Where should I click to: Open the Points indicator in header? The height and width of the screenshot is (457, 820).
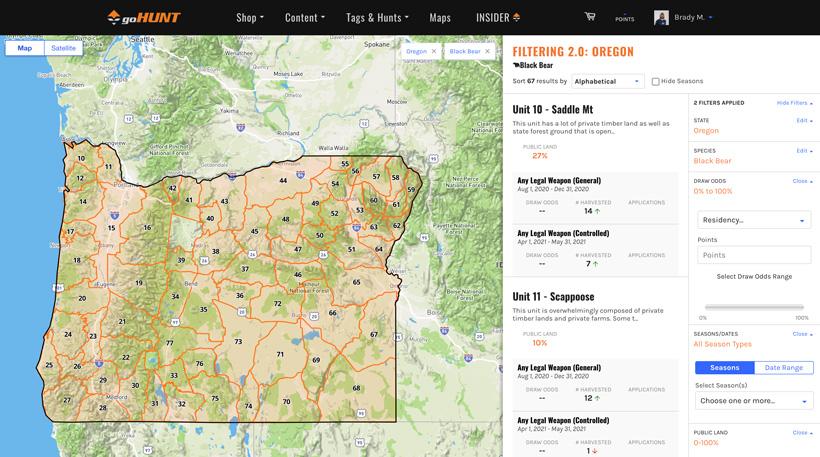point(624,17)
